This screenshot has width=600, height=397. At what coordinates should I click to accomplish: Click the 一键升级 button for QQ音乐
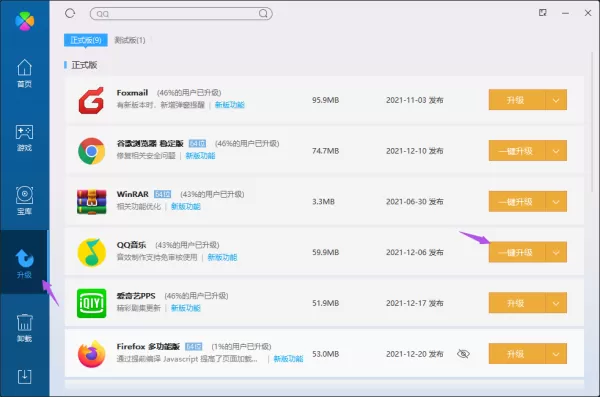517,252
